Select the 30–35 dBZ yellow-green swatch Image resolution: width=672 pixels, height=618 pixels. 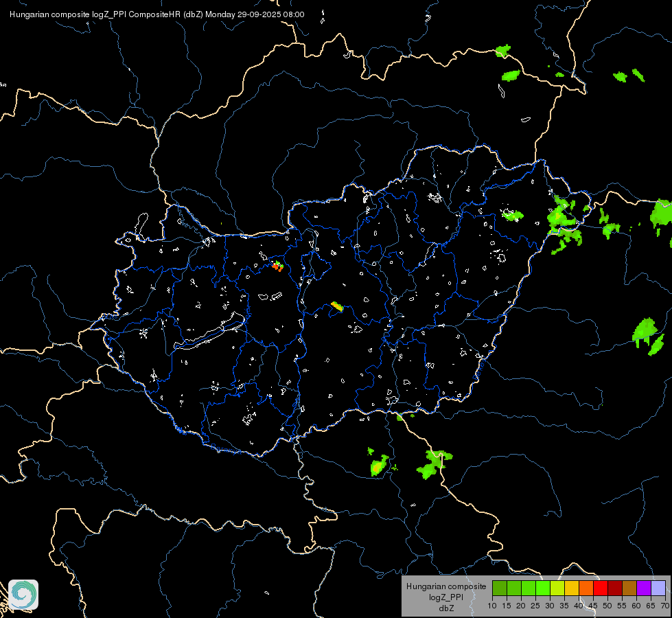pyautogui.click(x=557, y=588)
